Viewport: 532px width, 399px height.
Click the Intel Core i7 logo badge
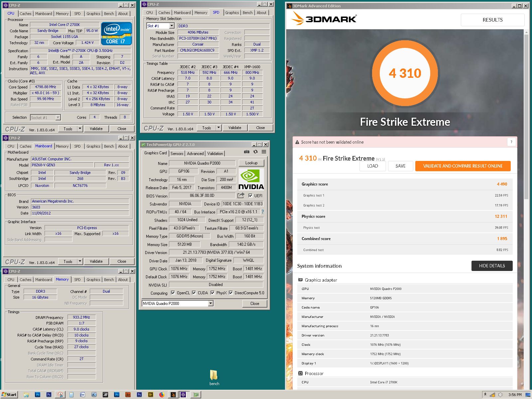point(116,34)
